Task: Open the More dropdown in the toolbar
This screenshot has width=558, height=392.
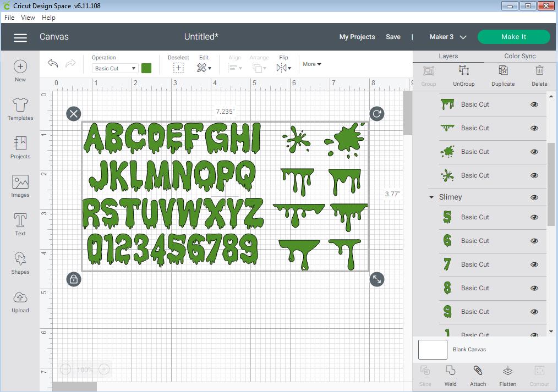Action: tap(312, 64)
